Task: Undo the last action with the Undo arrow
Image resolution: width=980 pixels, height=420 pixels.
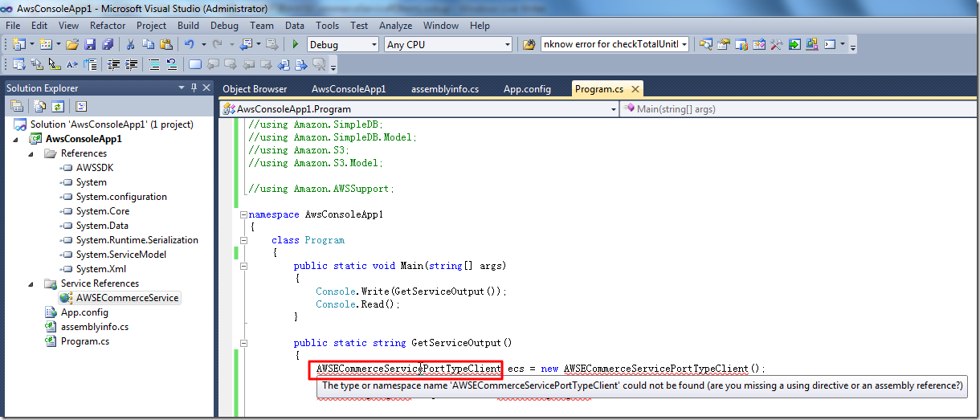Action: (x=189, y=44)
